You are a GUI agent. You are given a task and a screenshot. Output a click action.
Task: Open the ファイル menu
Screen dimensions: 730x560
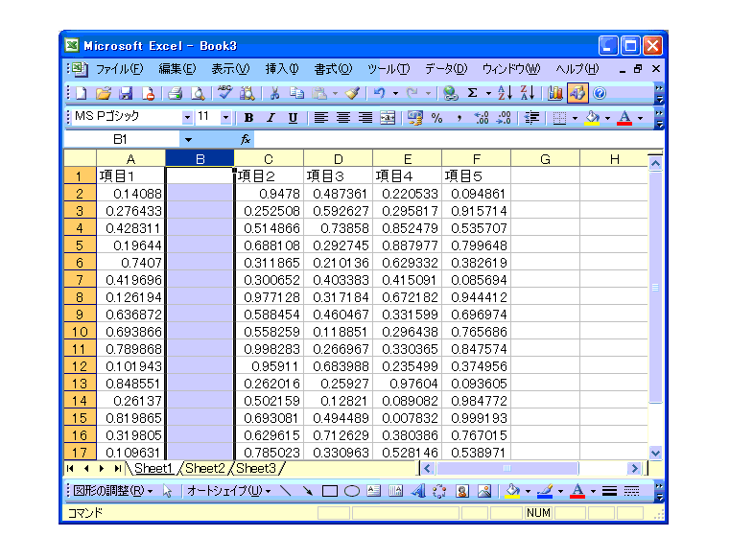119,69
